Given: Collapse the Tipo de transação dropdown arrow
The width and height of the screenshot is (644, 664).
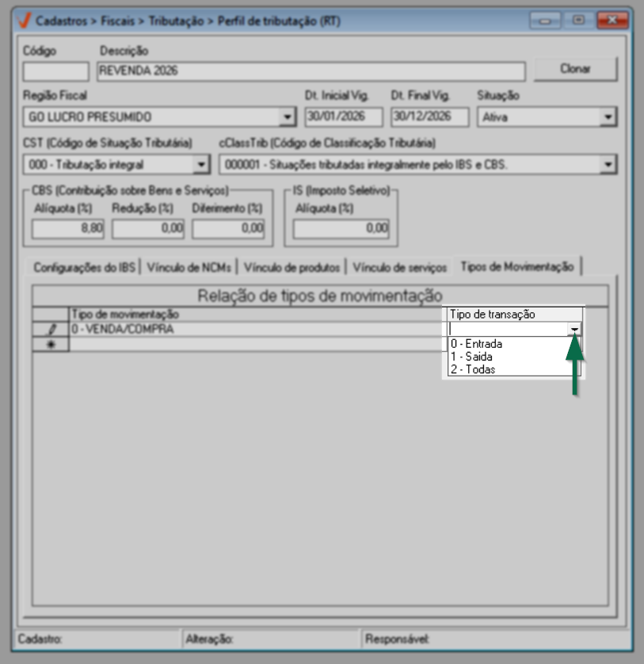Looking at the screenshot, I should pos(574,329).
